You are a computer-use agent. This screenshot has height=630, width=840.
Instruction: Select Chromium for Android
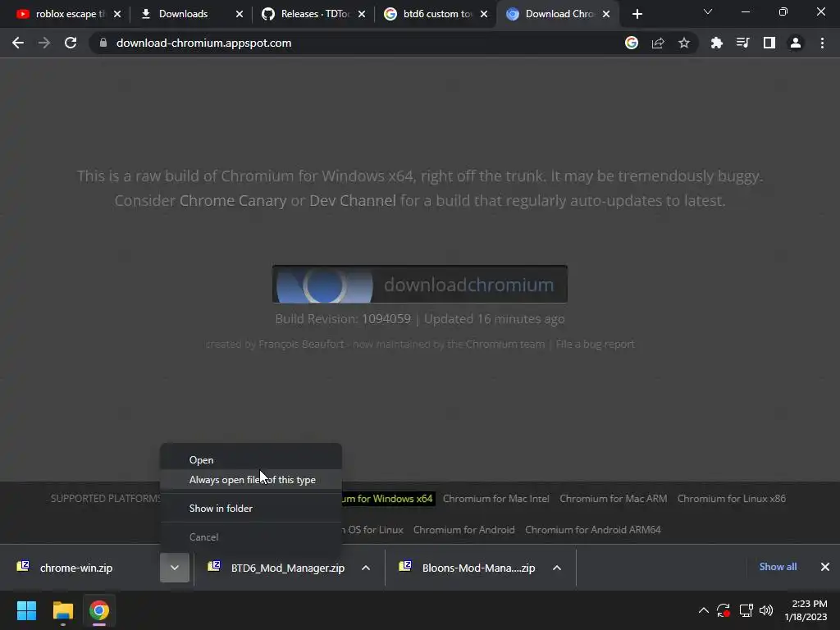[464, 529]
